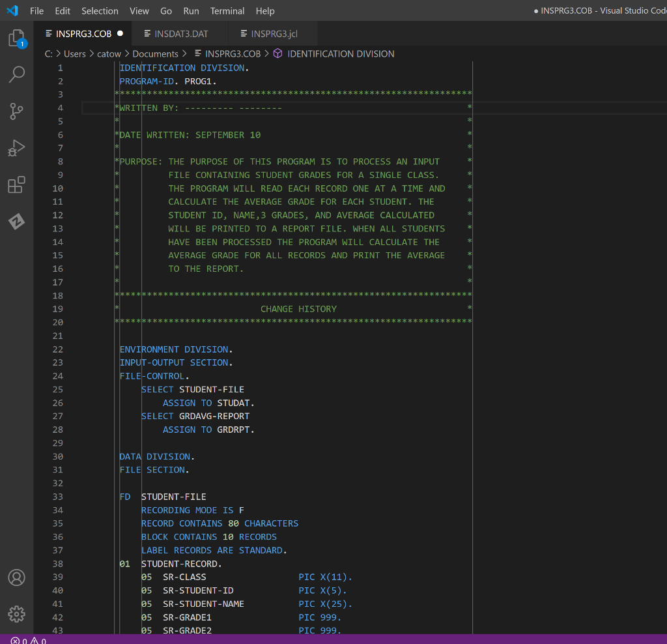The height and width of the screenshot is (644, 667).
Task: Click line number 22 in the gutter
Action: (x=59, y=349)
